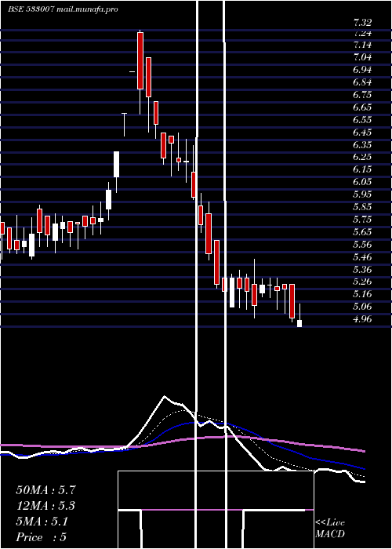Select the 6.25 price axis label
The height and width of the screenshot is (549, 392).
tap(362, 157)
